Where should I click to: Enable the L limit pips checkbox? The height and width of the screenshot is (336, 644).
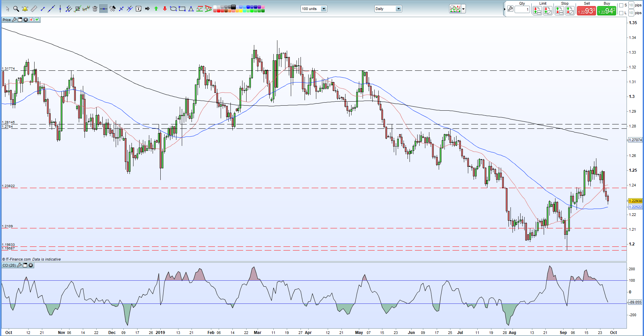pyautogui.click(x=621, y=13)
